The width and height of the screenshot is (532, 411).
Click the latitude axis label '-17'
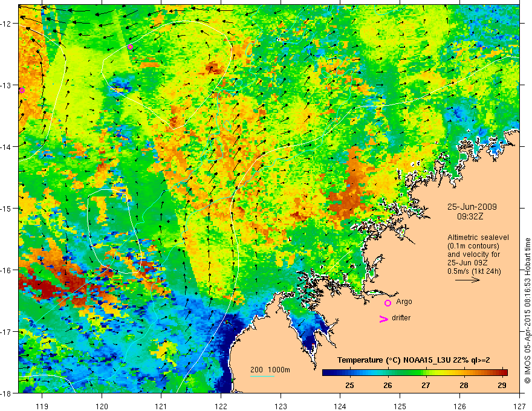tap(6, 331)
